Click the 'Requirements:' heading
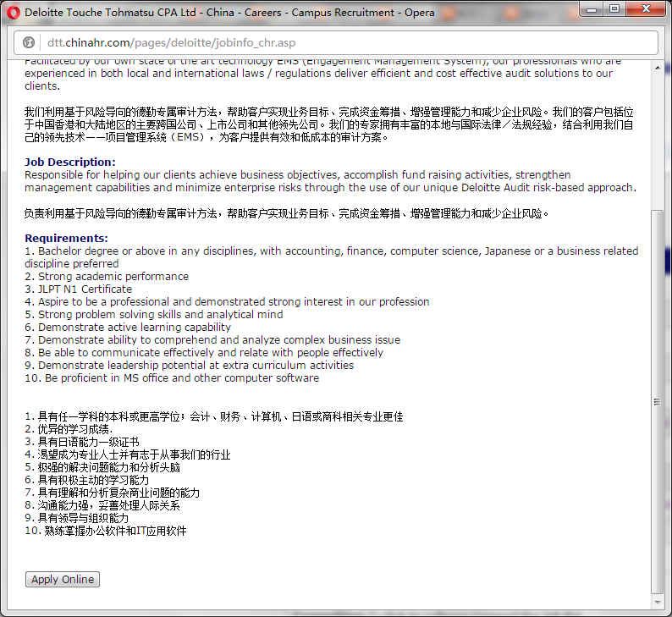This screenshot has height=617, width=672. 66,238
